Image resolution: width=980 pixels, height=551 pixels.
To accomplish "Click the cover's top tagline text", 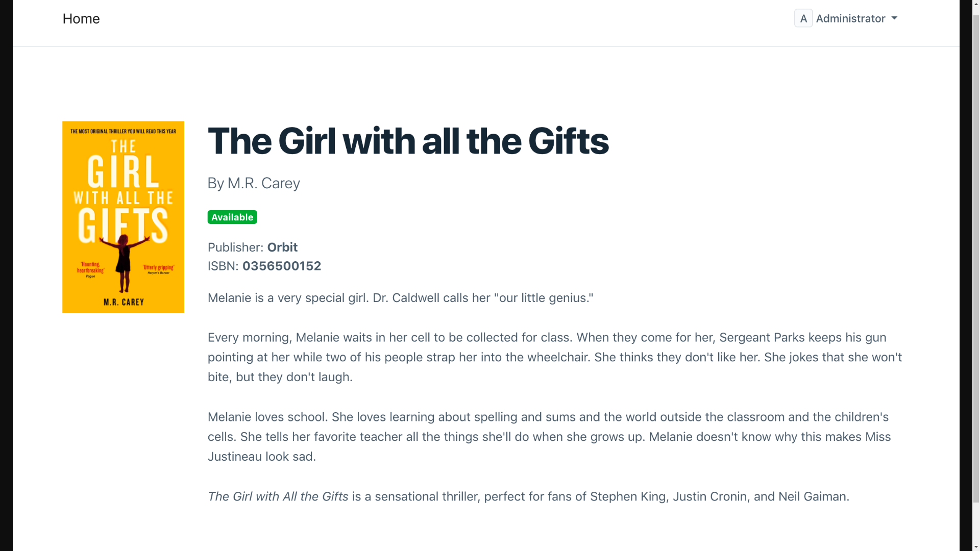I will point(123,131).
